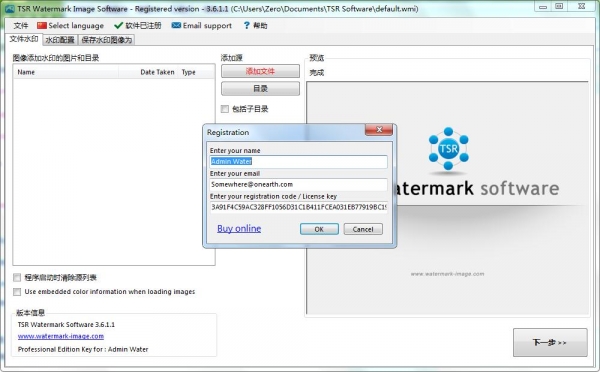Enable the 包括子目录 checkbox

pos(225,109)
